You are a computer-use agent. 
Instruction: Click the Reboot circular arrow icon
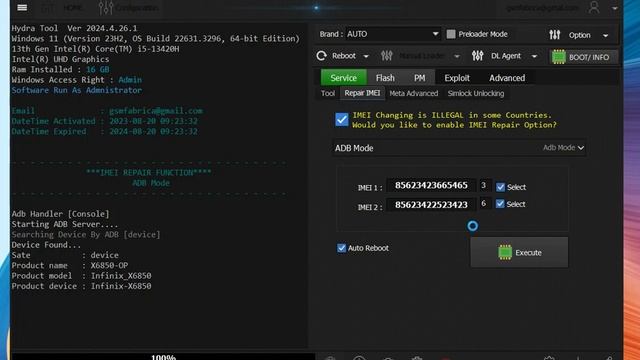[322, 56]
